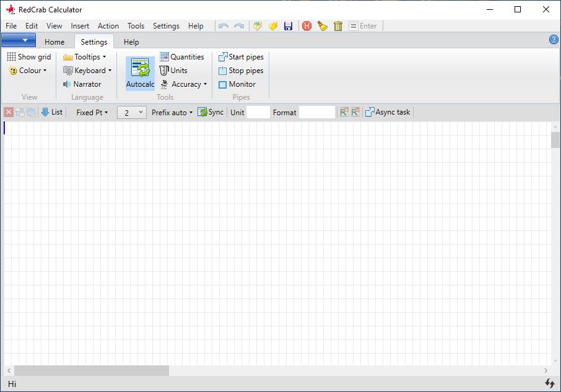Click the red H stop icon

click(x=307, y=26)
